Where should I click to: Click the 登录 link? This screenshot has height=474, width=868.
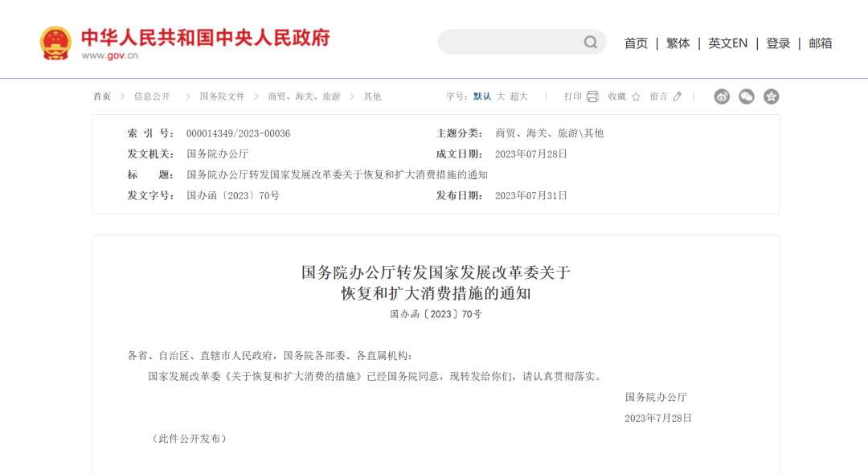[x=778, y=43]
